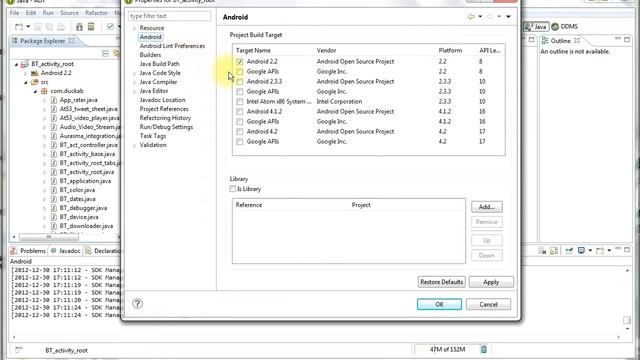The image size is (640, 360).
Task: Maximize the editor area square icon
Action: tap(531, 40)
